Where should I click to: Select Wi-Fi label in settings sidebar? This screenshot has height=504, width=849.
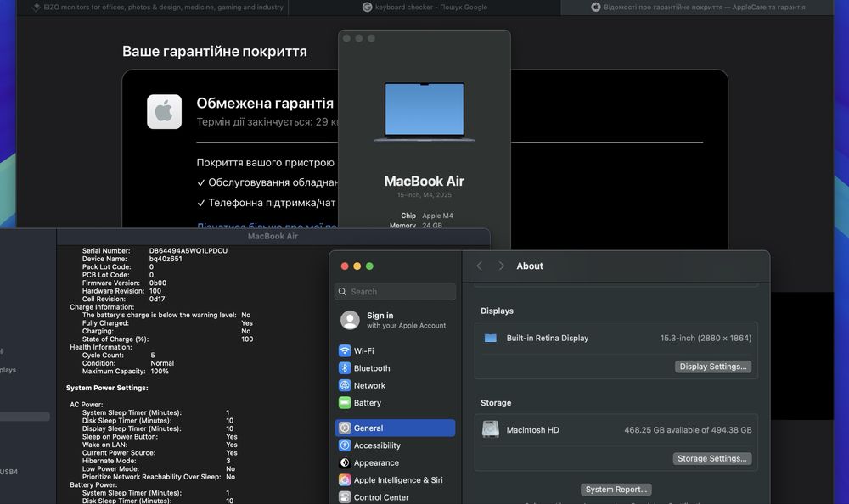(x=364, y=350)
